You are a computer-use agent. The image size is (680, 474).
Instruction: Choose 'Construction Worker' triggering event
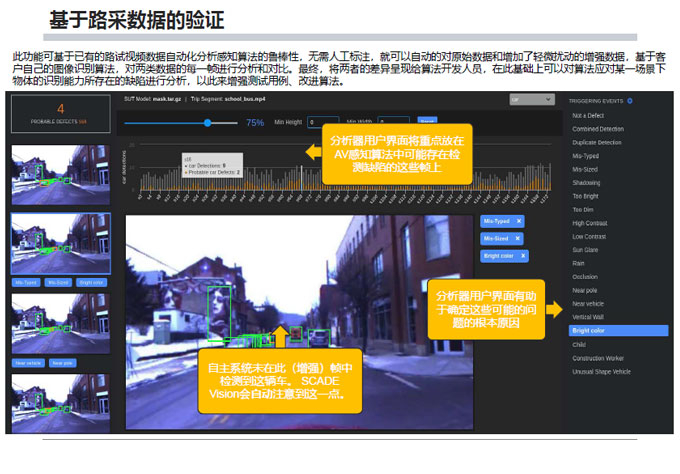(597, 357)
